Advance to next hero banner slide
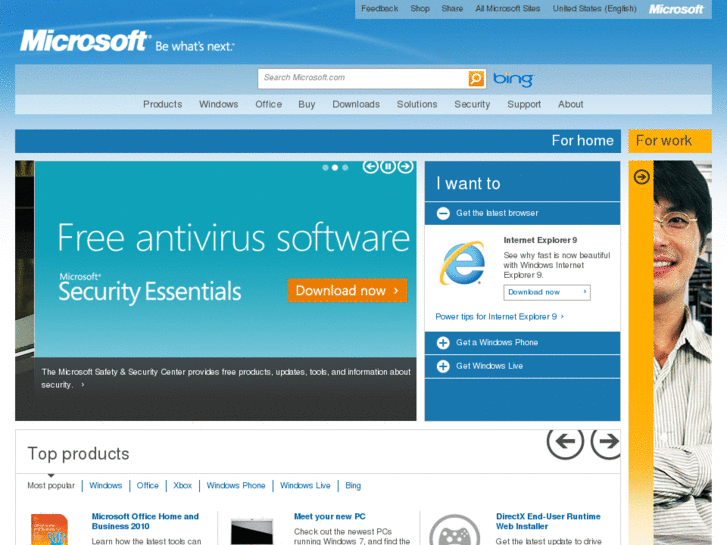The image size is (727, 545). pos(405,166)
